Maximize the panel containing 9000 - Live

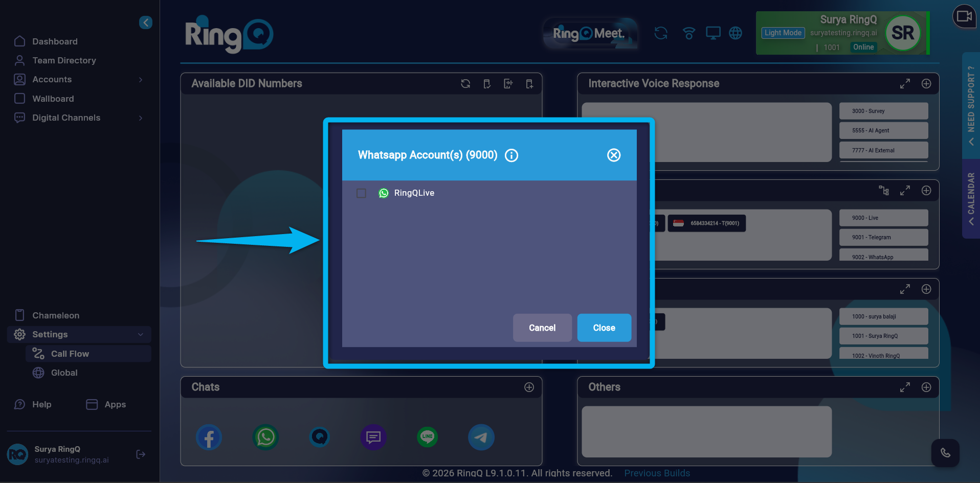pos(905,191)
